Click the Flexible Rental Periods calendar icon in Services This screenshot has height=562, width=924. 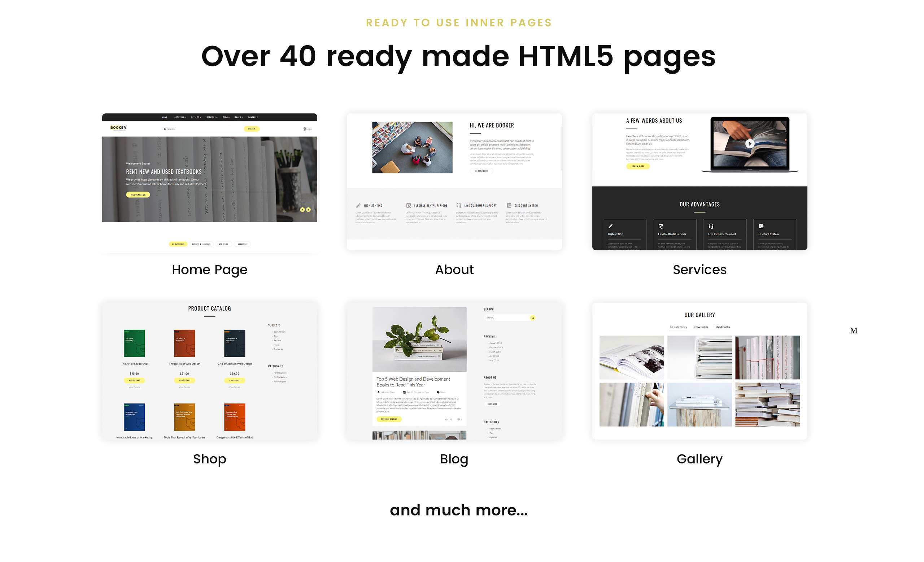661,226
